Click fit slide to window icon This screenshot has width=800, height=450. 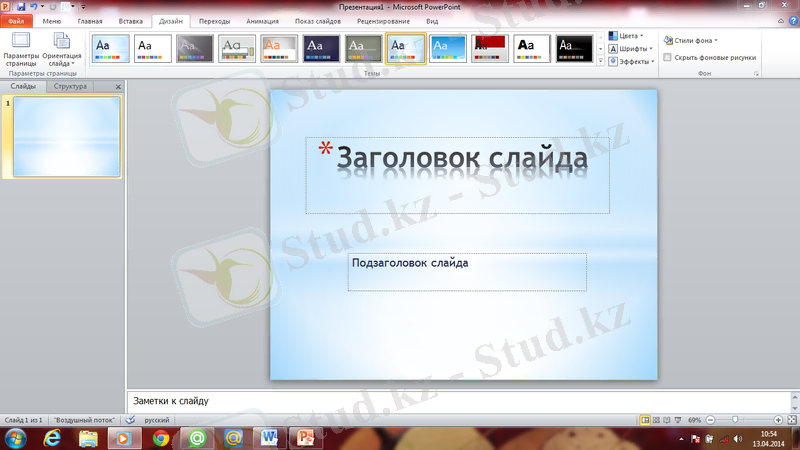[x=793, y=420]
